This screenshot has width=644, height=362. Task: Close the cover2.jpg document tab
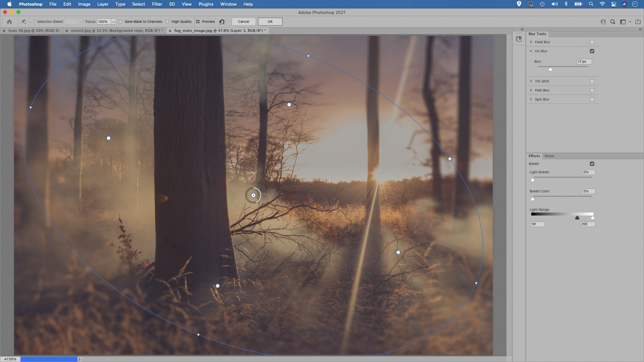67,31
